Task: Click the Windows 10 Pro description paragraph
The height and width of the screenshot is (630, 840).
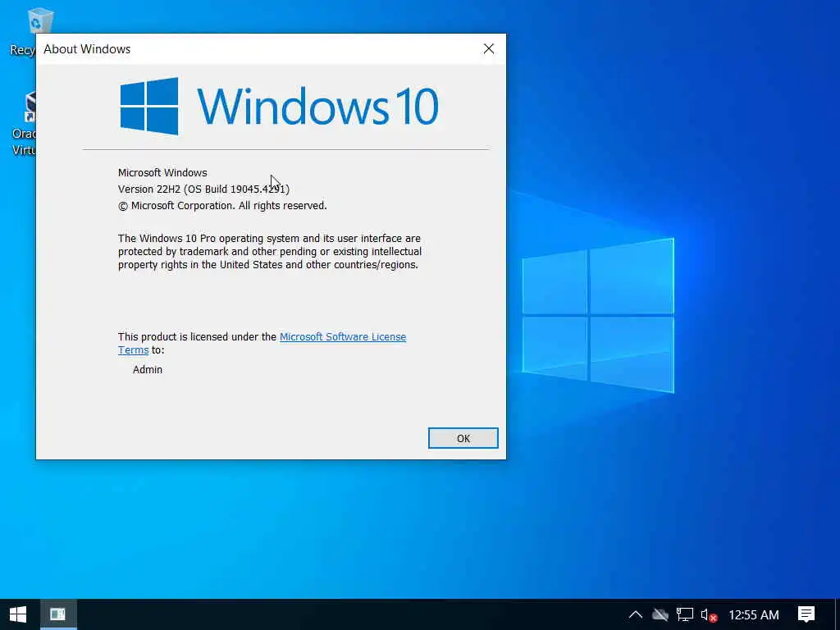Action: pos(269,251)
